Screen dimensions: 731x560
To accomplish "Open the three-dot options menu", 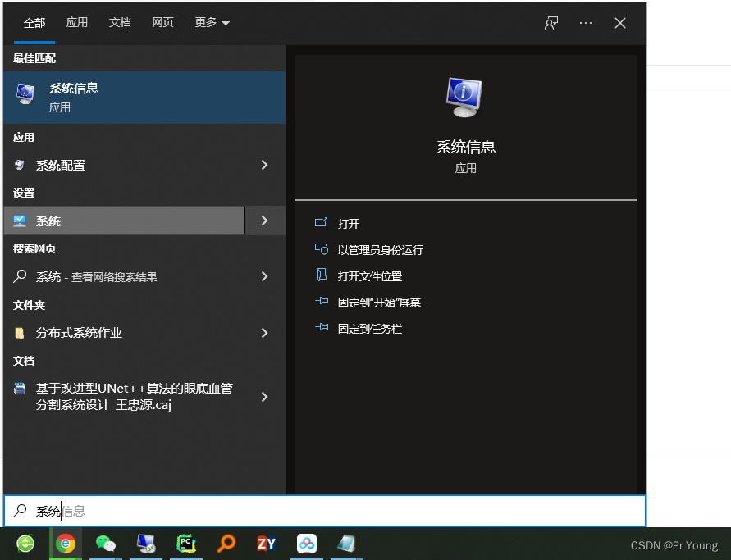I will tap(586, 23).
